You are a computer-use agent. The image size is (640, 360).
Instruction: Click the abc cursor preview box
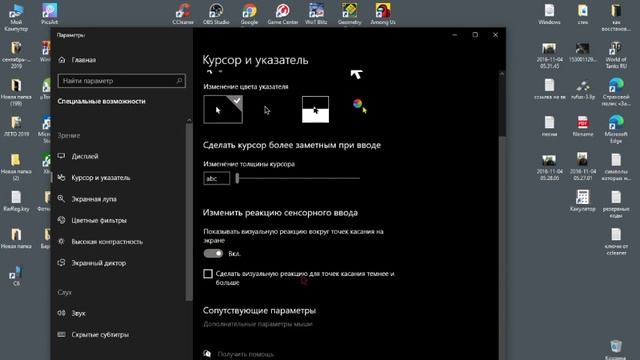(x=217, y=178)
